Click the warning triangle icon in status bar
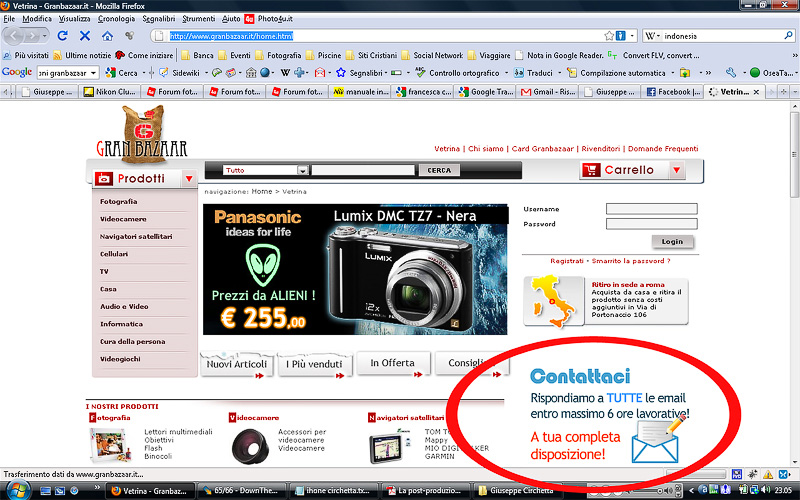Viewport: 800px width, 500px height. 768,474
